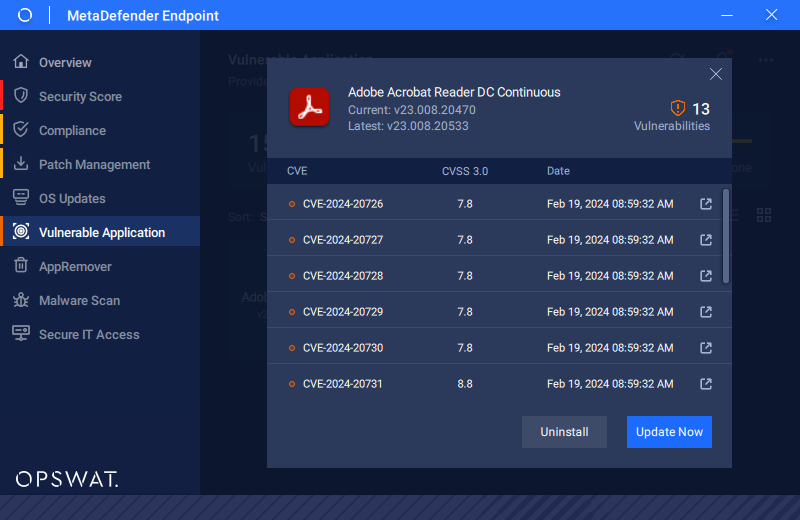The height and width of the screenshot is (520, 800).
Task: Click the CVE column header
Action: click(x=297, y=171)
